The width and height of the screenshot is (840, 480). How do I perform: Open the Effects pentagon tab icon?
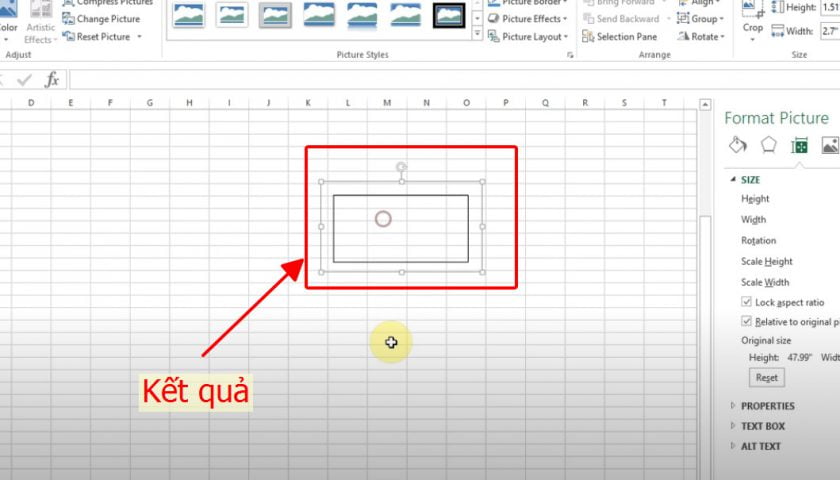(x=768, y=145)
